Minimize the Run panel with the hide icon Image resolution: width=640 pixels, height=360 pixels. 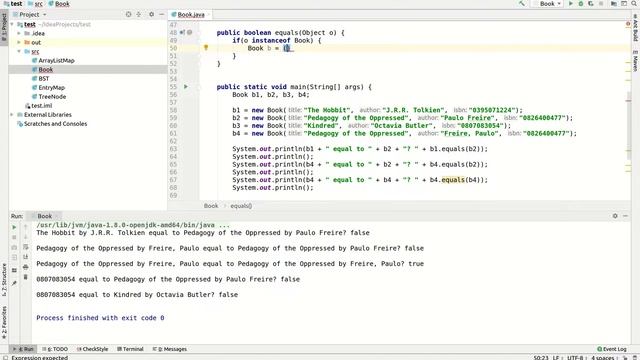[625, 216]
